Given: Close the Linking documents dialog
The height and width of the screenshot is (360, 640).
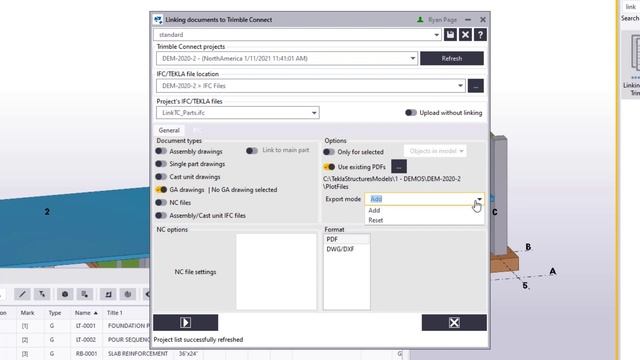Looking at the screenshot, I should (x=483, y=20).
